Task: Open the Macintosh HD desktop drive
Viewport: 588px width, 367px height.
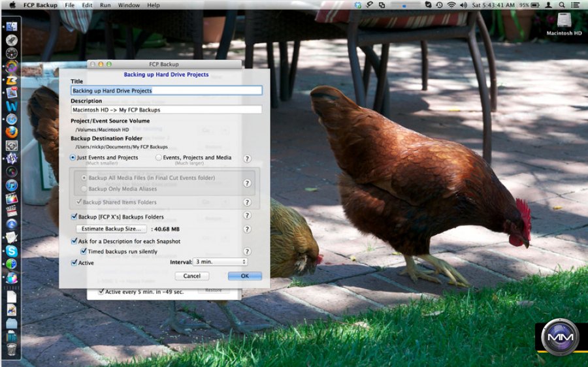Action: pos(565,22)
